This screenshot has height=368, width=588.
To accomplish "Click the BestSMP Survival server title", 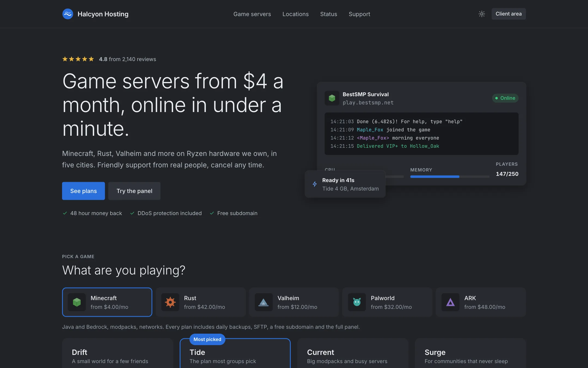I will click(x=366, y=94).
